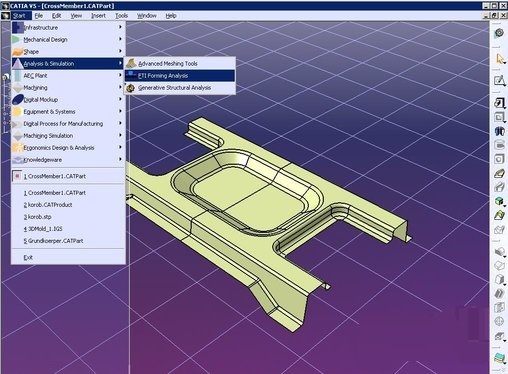Image resolution: width=508 pixels, height=374 pixels.
Task: Choose the Shape entry
Action: click(x=68, y=51)
